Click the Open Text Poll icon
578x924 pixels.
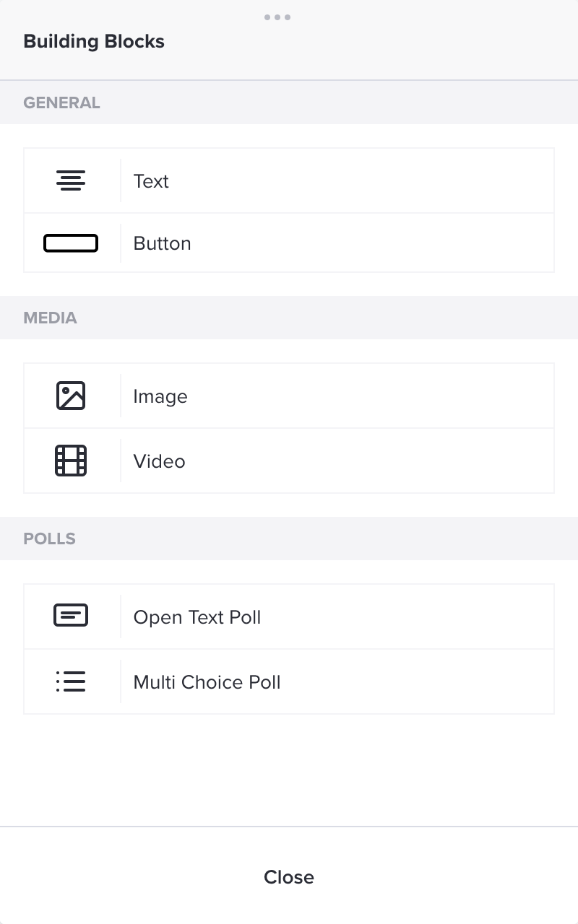pos(71,616)
